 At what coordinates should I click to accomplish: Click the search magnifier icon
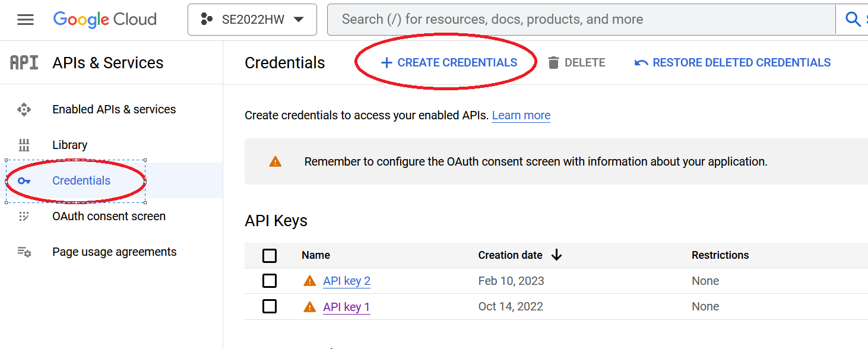[x=853, y=20]
